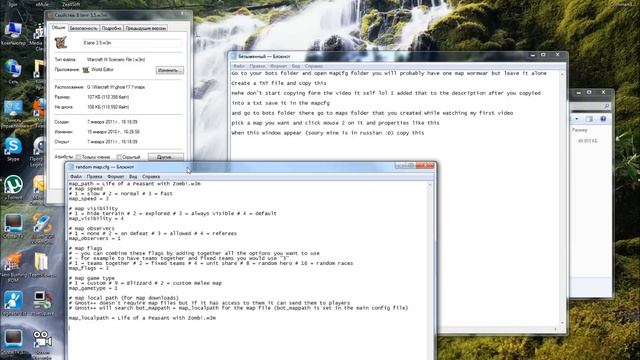
Task: Close the random map.cfg Notepad window
Action: 425,166
